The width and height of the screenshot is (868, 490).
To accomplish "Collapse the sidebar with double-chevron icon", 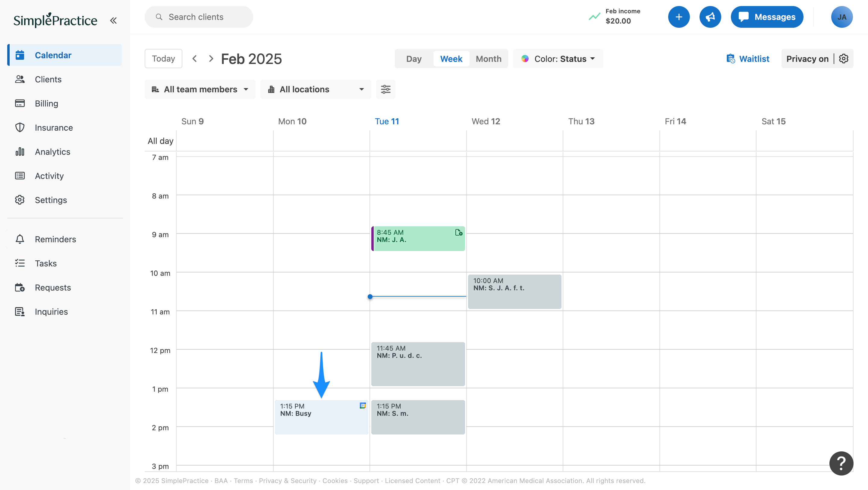I will pos(113,21).
